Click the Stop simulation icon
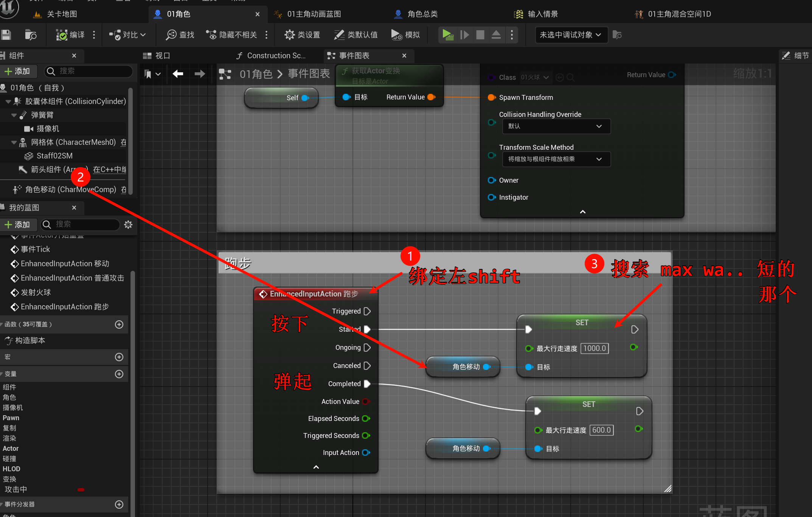Screen dimensions: 812x517 pos(480,35)
